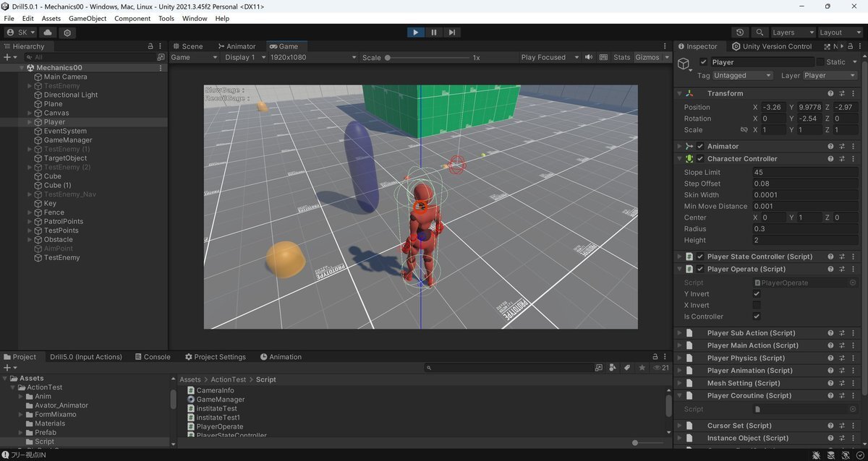Adjust the game view Scale slider
This screenshot has height=461, width=868.
pos(388,57)
